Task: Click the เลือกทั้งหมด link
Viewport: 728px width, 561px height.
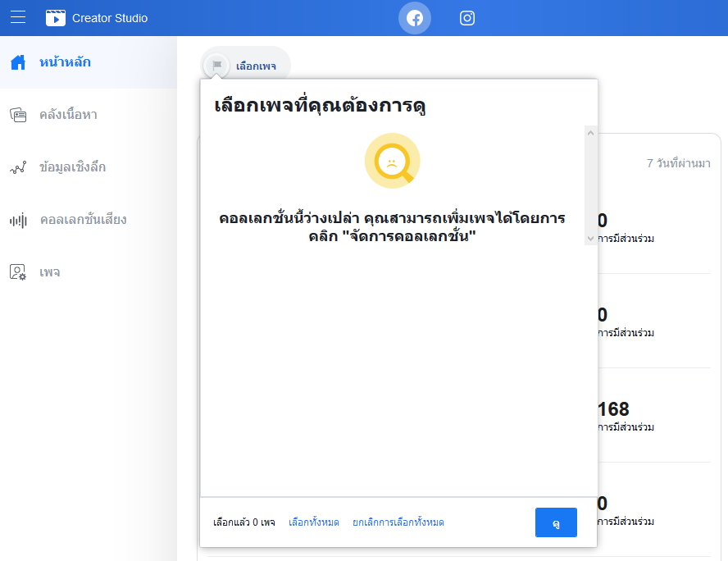Action: (314, 522)
